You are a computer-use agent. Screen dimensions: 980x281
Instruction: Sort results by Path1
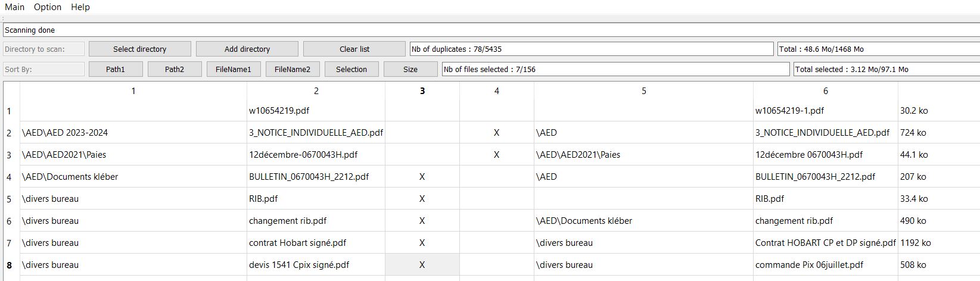tap(116, 69)
